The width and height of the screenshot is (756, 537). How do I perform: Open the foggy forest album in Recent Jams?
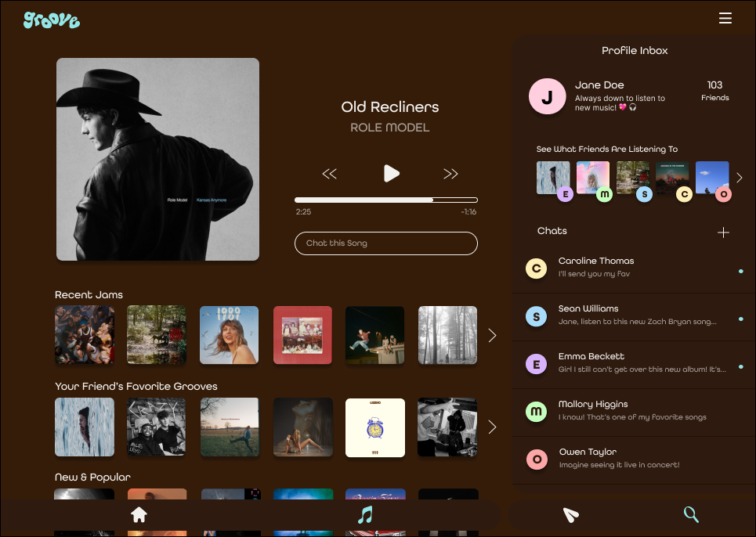447,335
